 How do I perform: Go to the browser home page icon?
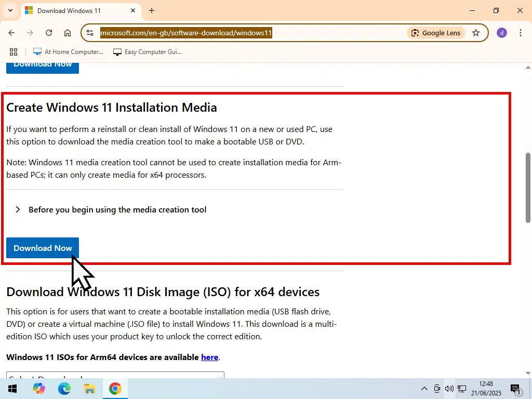pos(68,33)
